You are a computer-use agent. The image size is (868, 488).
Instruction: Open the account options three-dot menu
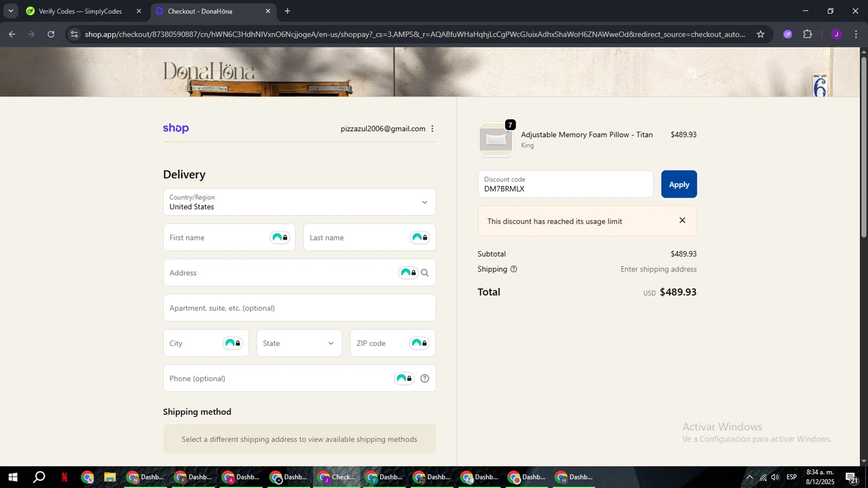432,129
